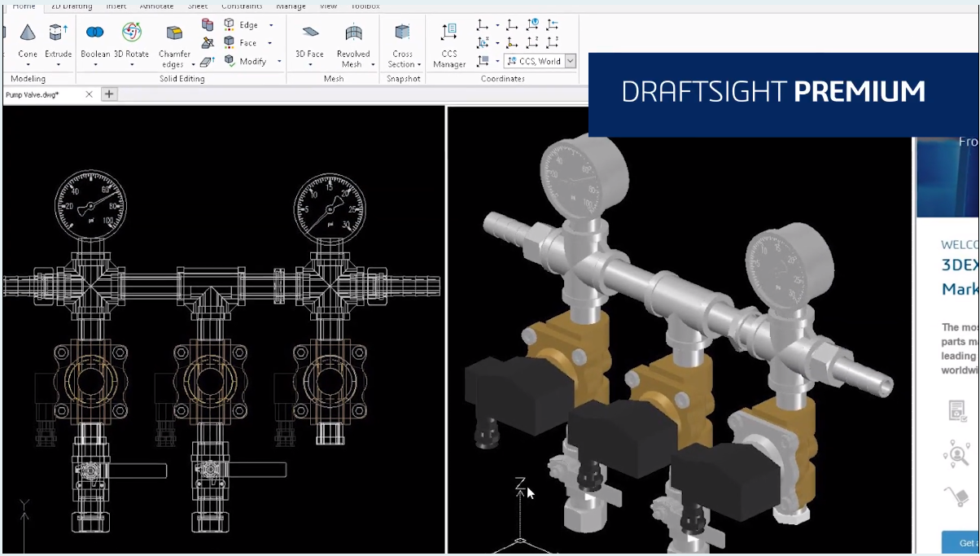
Task: Open the Cross Section snapshot tool
Action: tap(402, 46)
